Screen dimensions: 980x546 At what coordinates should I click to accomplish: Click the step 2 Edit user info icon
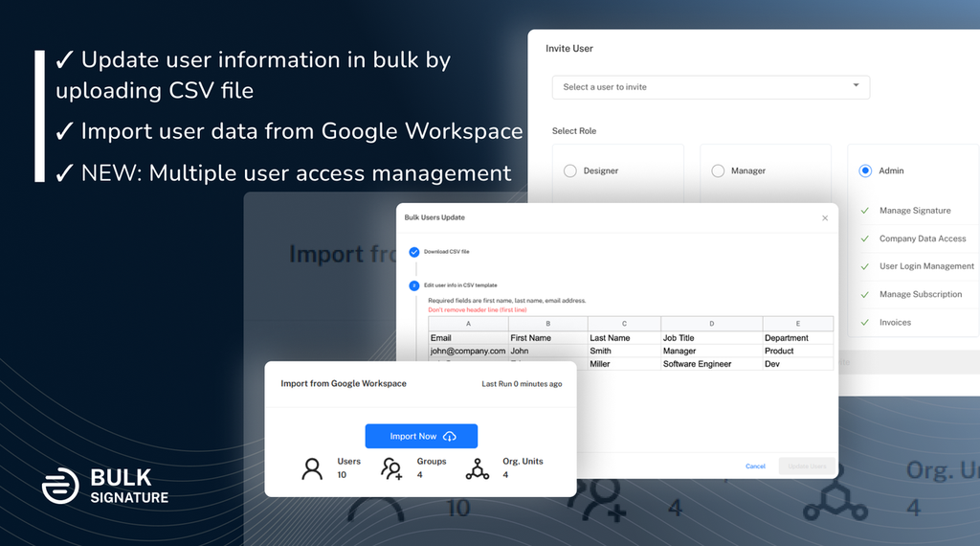pos(413,285)
